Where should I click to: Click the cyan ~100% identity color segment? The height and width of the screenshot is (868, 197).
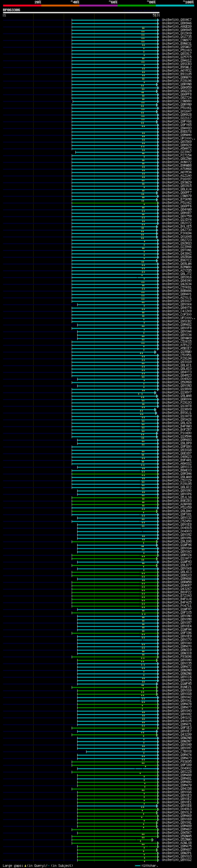(175, 6)
